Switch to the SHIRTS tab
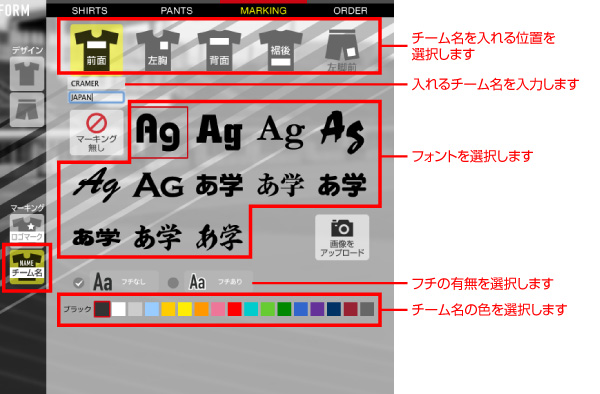600x394 pixels. point(90,10)
